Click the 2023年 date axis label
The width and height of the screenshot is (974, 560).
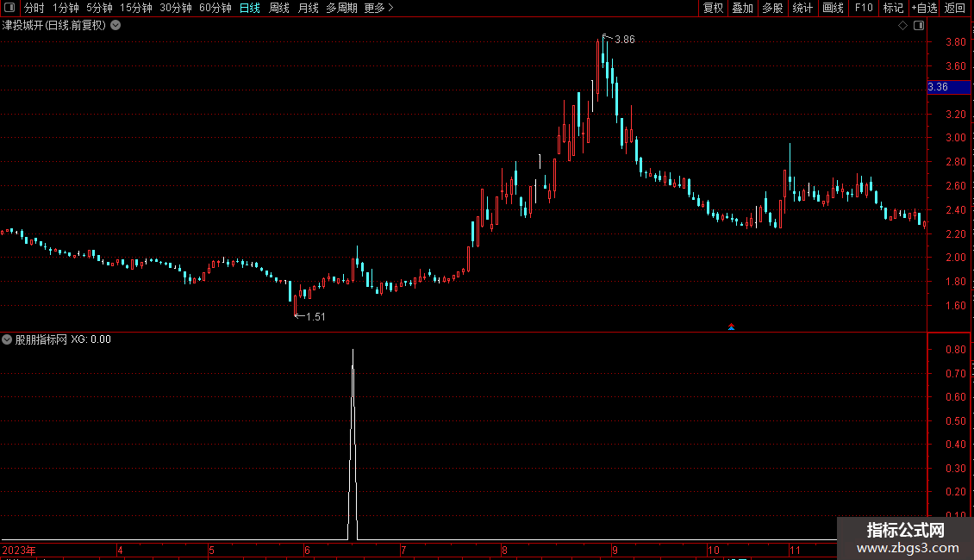point(19,550)
